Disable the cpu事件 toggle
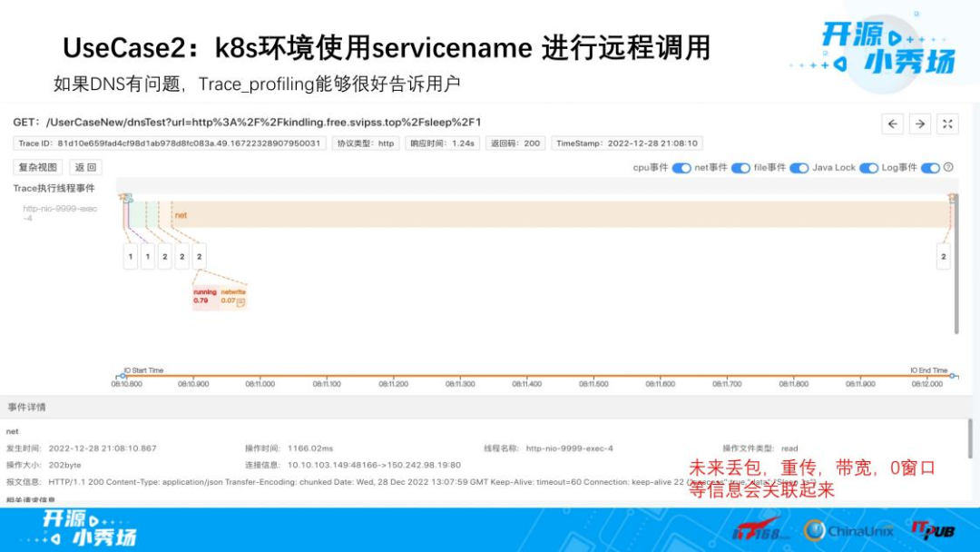The width and height of the screenshot is (980, 552). pyautogui.click(x=681, y=168)
